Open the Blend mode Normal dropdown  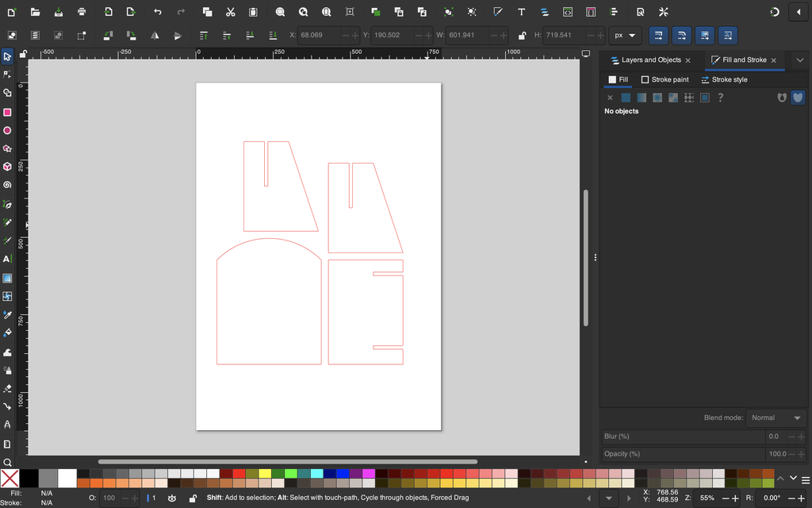(x=776, y=418)
